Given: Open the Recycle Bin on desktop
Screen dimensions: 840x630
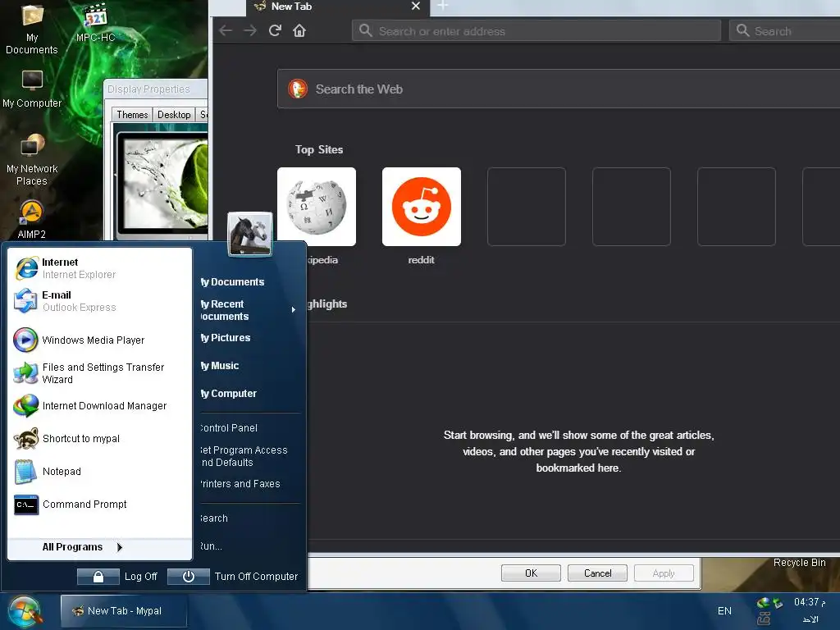Looking at the screenshot, I should point(799,563).
